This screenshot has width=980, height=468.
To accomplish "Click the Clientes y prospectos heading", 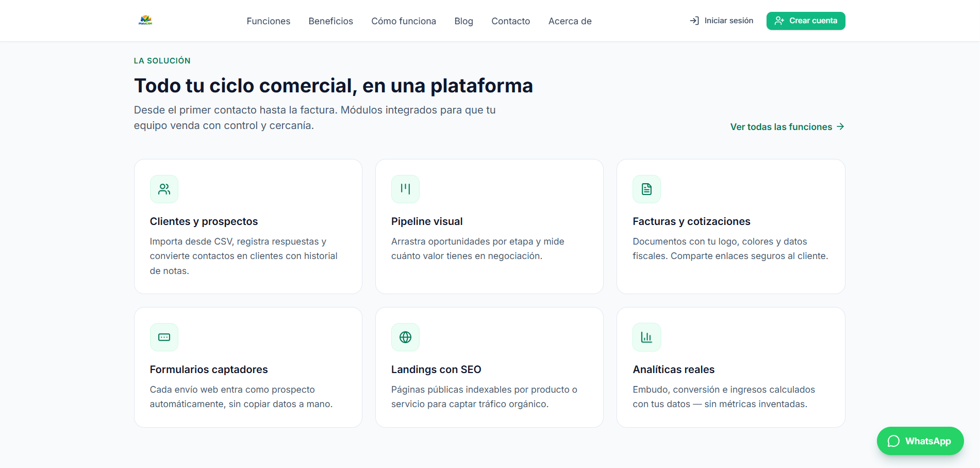I will (x=204, y=221).
